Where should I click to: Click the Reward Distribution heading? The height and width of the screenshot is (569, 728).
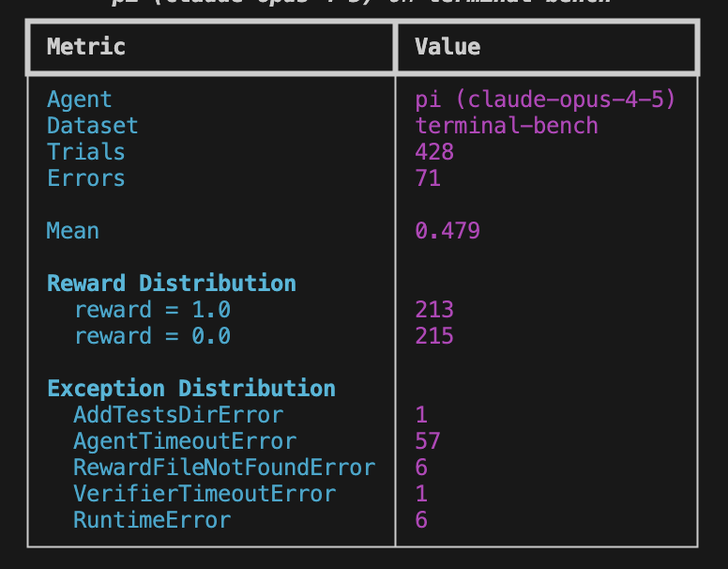[172, 284]
